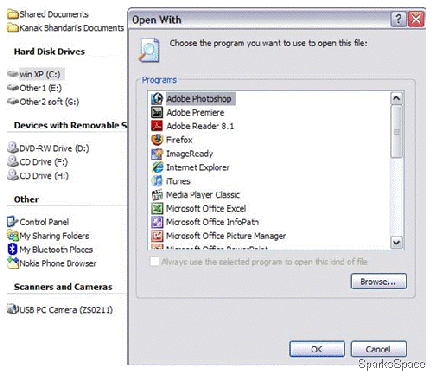
Task: Select the "ImageReady" text entry
Action: [x=190, y=154]
